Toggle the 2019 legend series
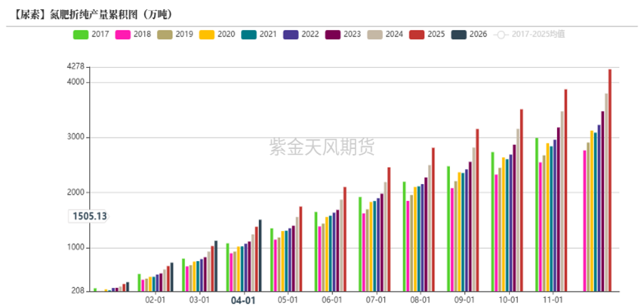 [175, 34]
